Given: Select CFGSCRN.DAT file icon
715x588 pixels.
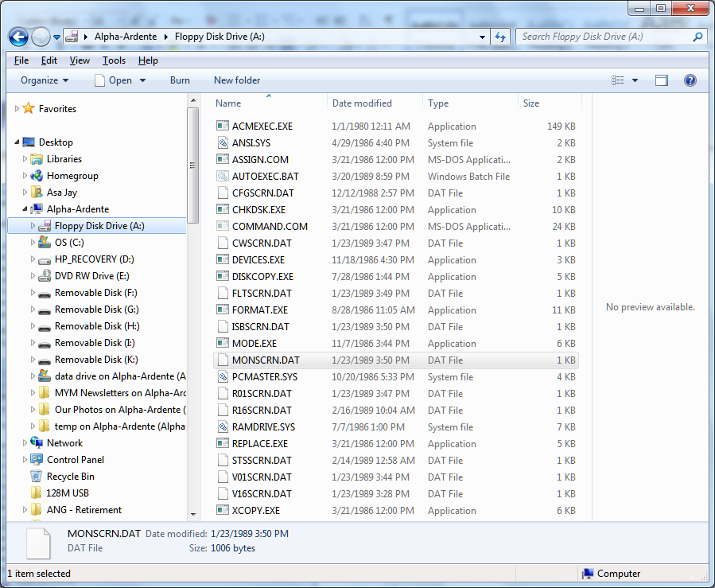Looking at the screenshot, I should [x=223, y=193].
